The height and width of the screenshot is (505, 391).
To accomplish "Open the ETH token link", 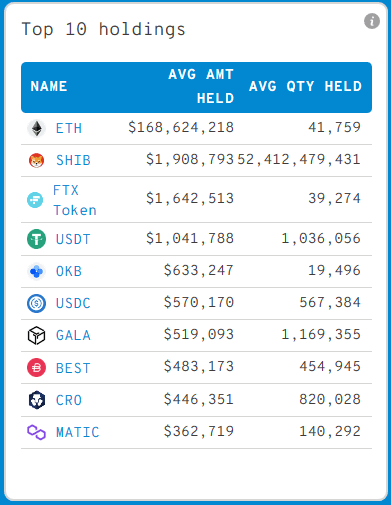I will (x=69, y=128).
